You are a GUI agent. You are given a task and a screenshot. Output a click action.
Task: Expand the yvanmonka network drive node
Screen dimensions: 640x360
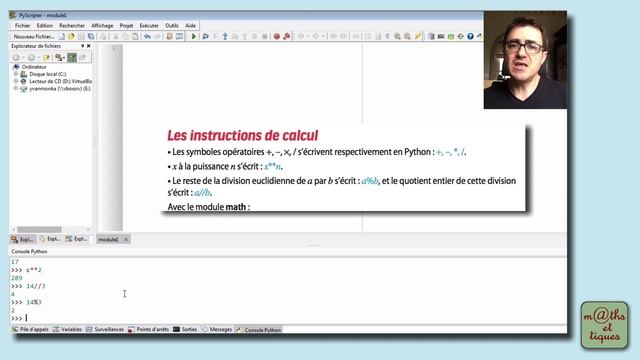pyautogui.click(x=16, y=89)
